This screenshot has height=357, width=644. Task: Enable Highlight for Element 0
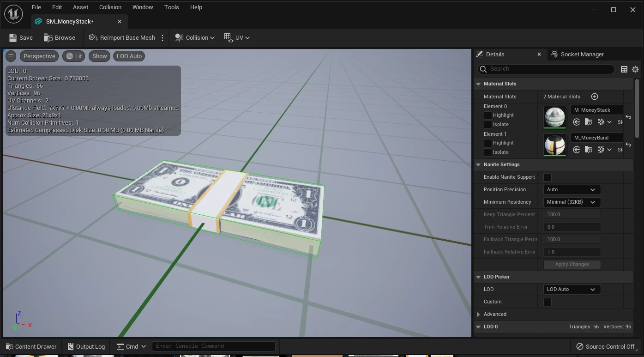point(488,115)
